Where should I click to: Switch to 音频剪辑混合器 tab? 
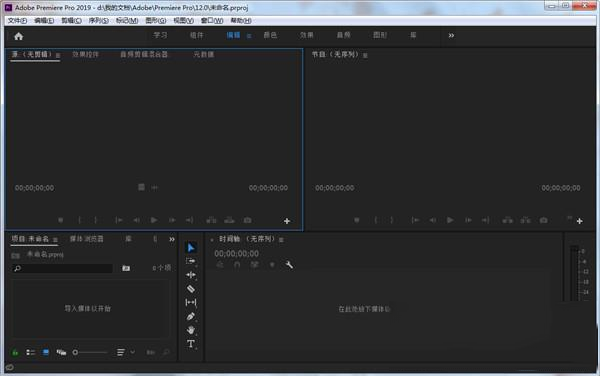[x=144, y=54]
